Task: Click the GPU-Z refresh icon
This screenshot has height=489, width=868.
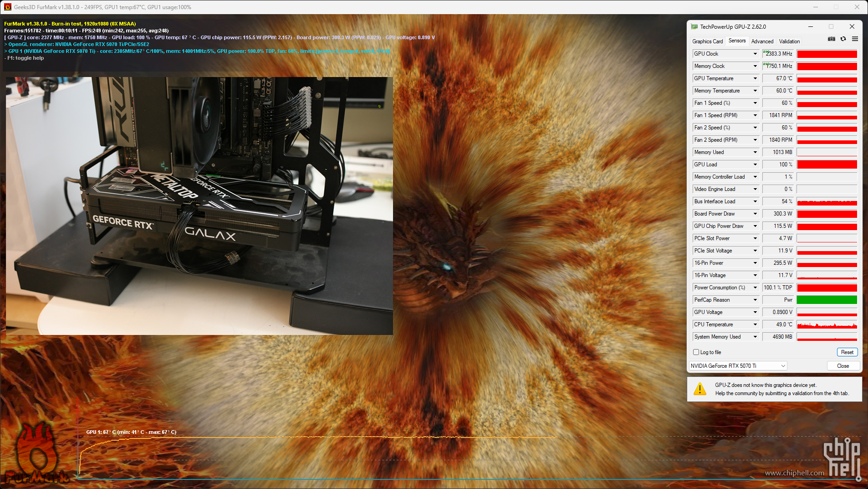Action: pyautogui.click(x=843, y=39)
